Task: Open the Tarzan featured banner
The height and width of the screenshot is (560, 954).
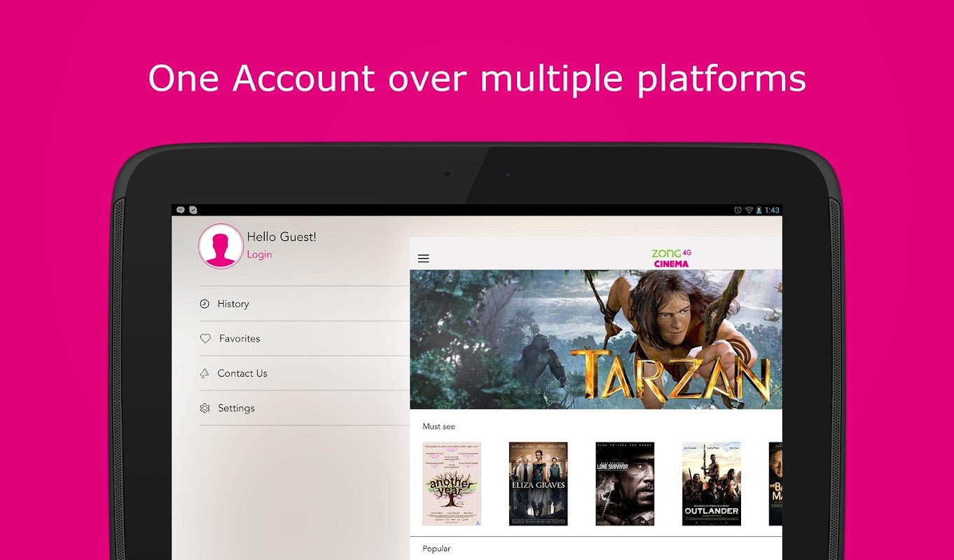Action: pos(596,339)
